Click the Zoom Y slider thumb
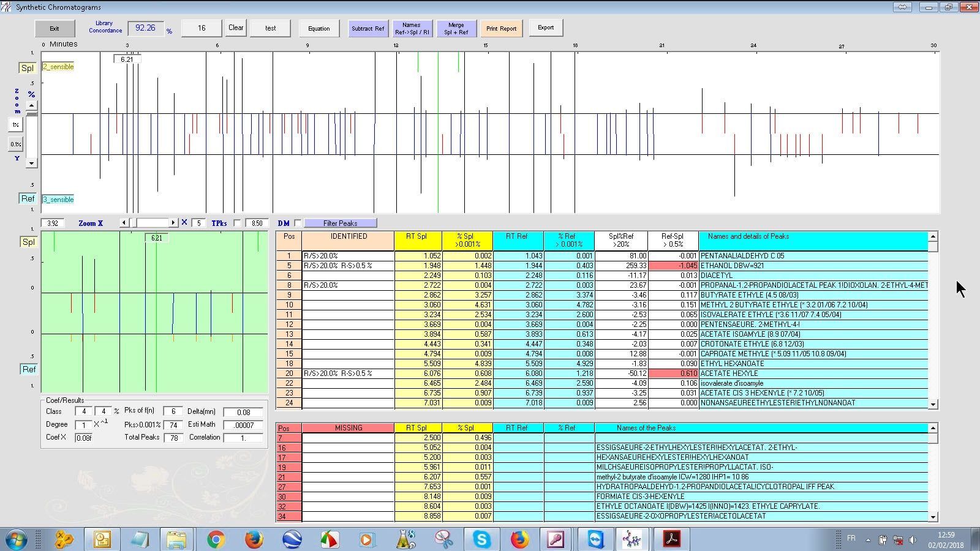 (31, 114)
